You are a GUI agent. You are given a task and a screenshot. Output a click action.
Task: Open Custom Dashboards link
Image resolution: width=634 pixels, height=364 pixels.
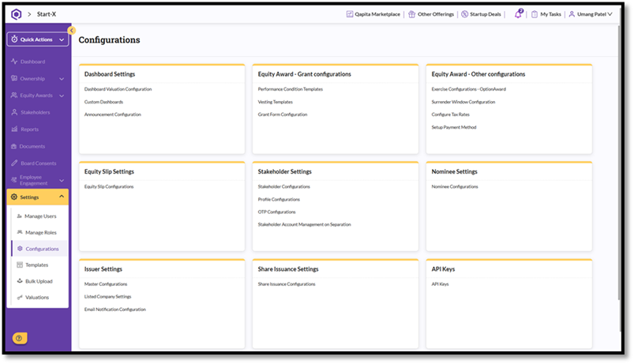pos(103,102)
